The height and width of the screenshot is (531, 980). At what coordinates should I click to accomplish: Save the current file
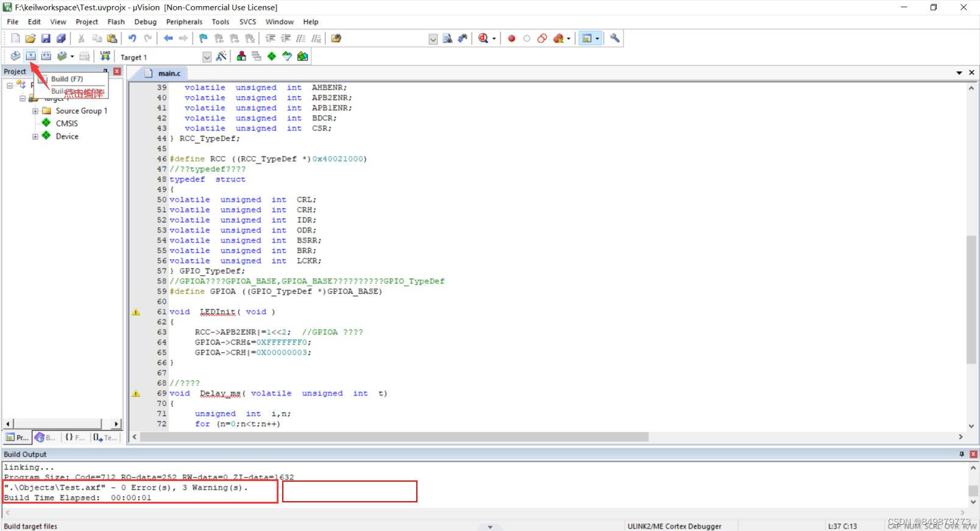coord(45,38)
